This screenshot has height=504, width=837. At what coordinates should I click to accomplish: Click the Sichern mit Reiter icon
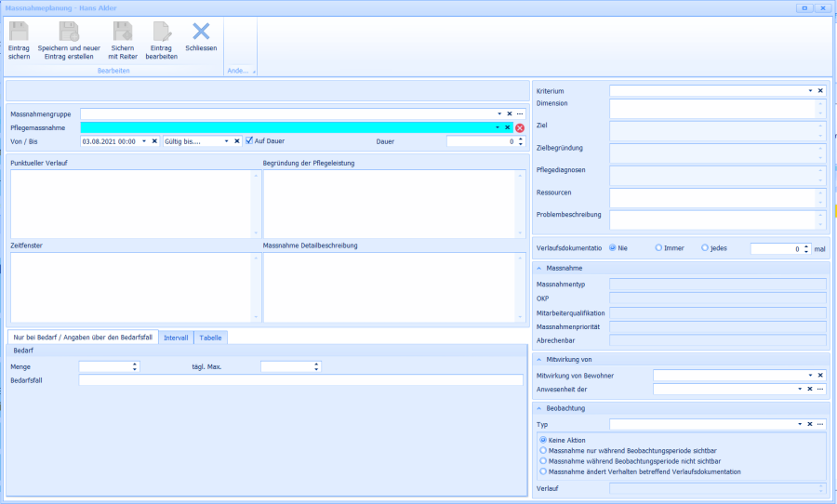[x=122, y=32]
